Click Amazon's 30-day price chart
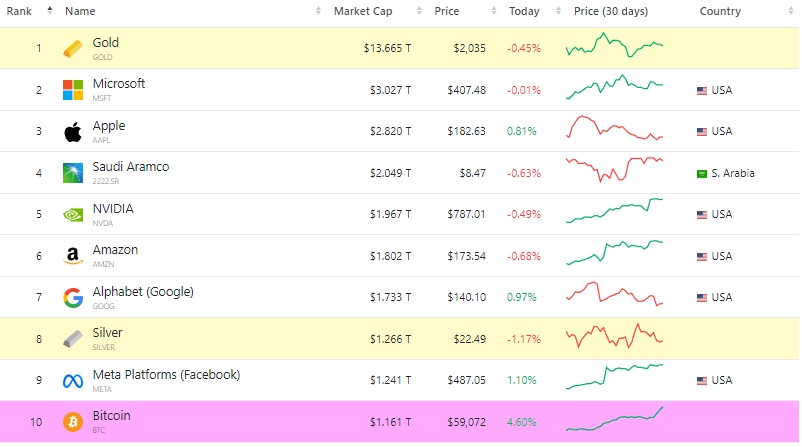Viewport: 802px width, 447px height. [614, 253]
